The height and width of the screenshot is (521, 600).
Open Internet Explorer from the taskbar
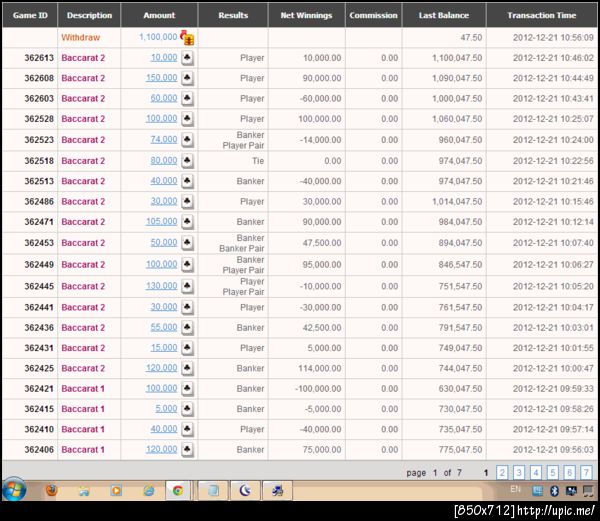click(x=148, y=490)
